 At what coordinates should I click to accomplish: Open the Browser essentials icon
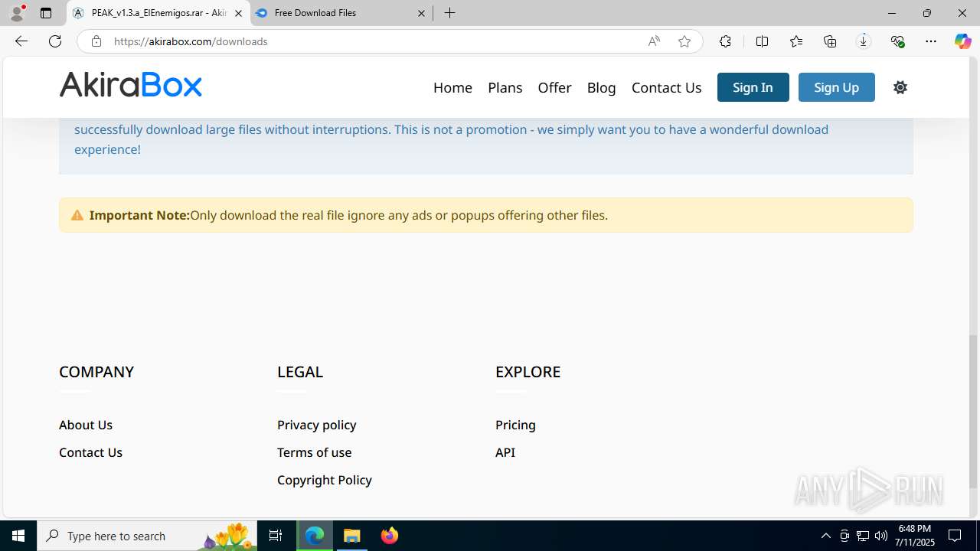coord(897,41)
